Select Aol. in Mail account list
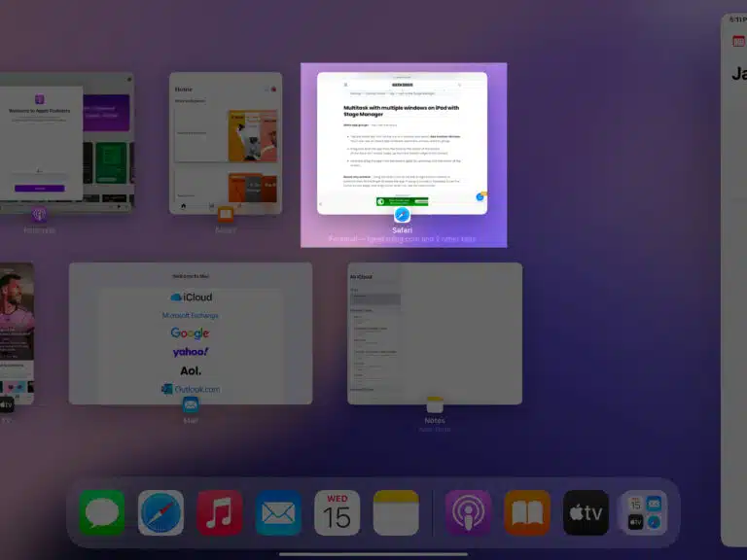This screenshot has height=560, width=747. click(x=191, y=370)
